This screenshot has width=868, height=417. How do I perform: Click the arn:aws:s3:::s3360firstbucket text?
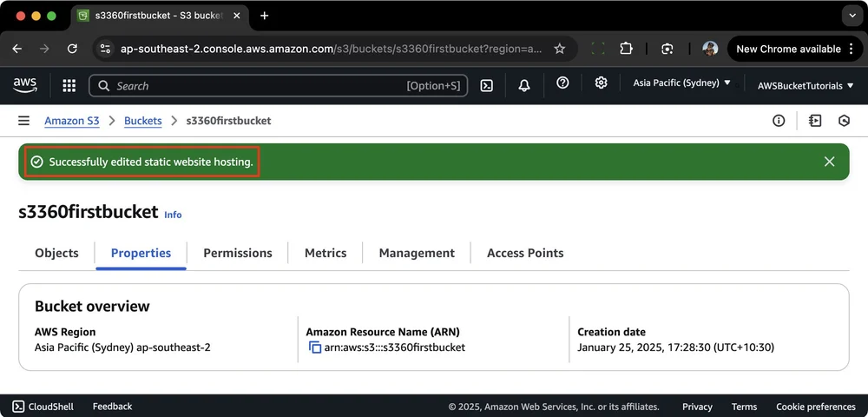395,347
